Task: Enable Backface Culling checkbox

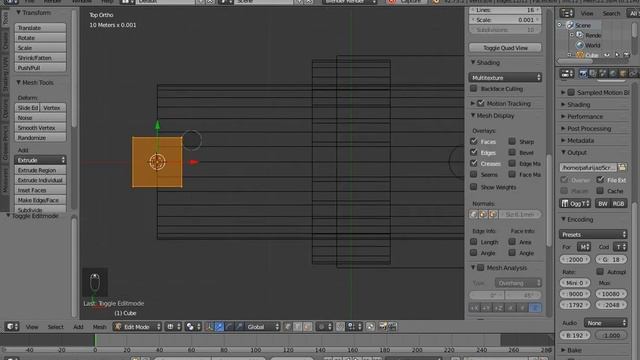Action: click(473, 88)
